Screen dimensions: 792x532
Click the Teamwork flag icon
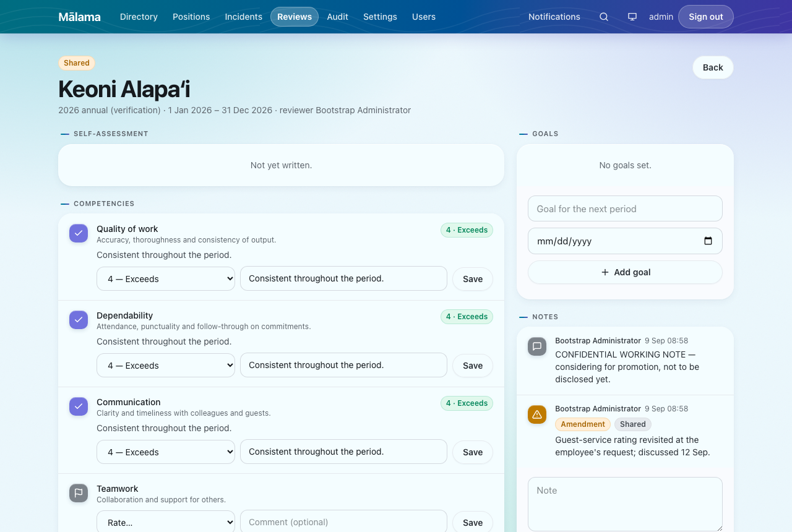pyautogui.click(x=79, y=493)
